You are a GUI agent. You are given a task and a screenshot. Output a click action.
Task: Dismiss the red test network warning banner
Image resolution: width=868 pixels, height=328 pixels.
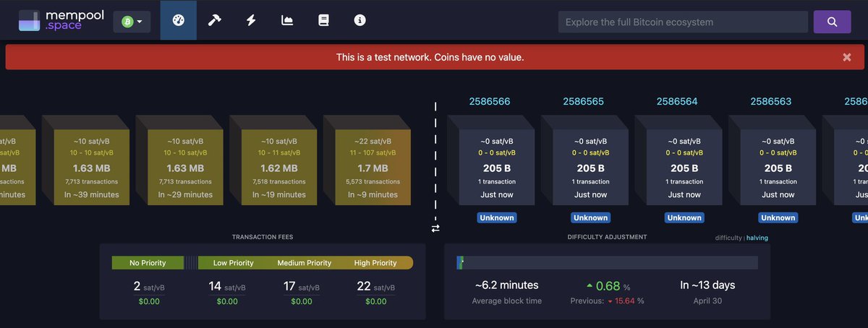pos(846,57)
